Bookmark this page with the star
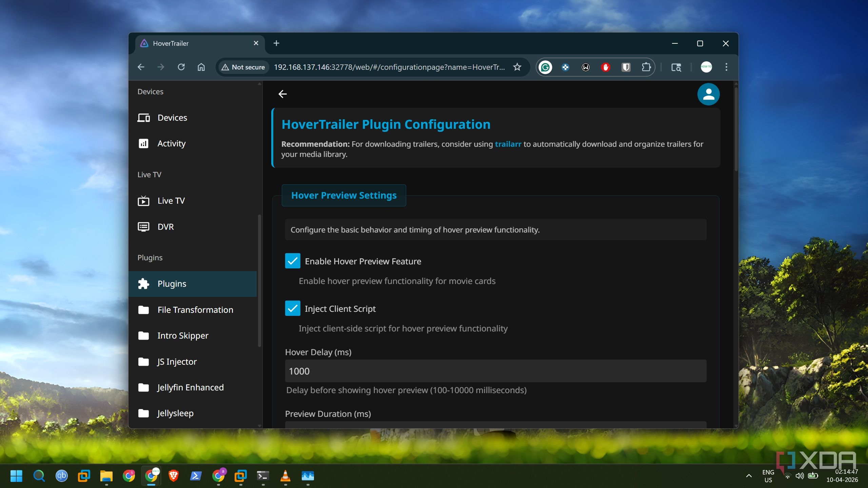This screenshot has width=868, height=488. pos(517,67)
